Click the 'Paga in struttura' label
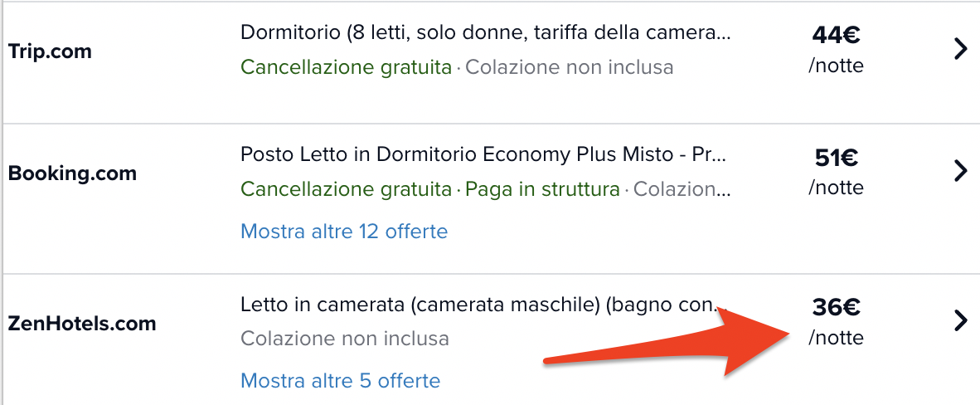The height and width of the screenshot is (405, 980). pyautogui.click(x=542, y=189)
